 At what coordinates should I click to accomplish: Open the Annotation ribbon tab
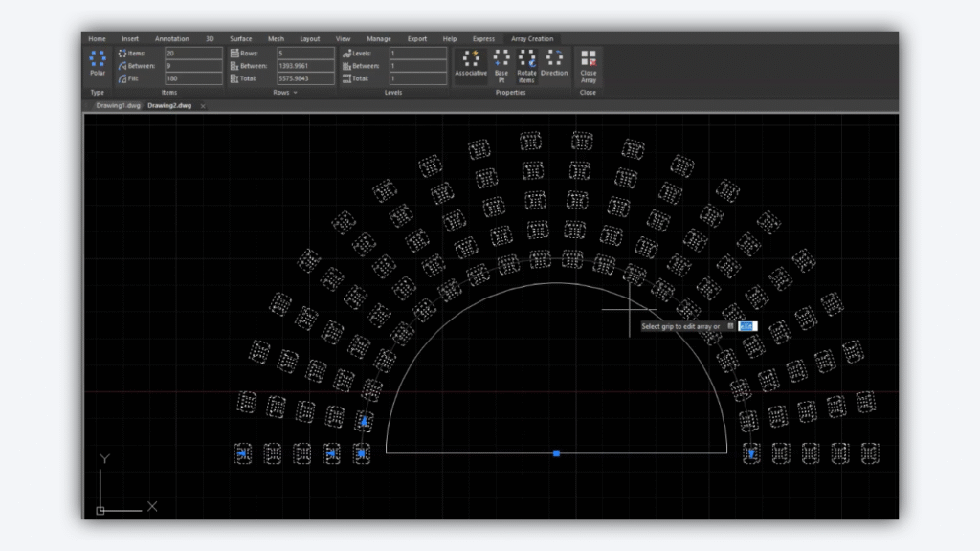click(172, 38)
